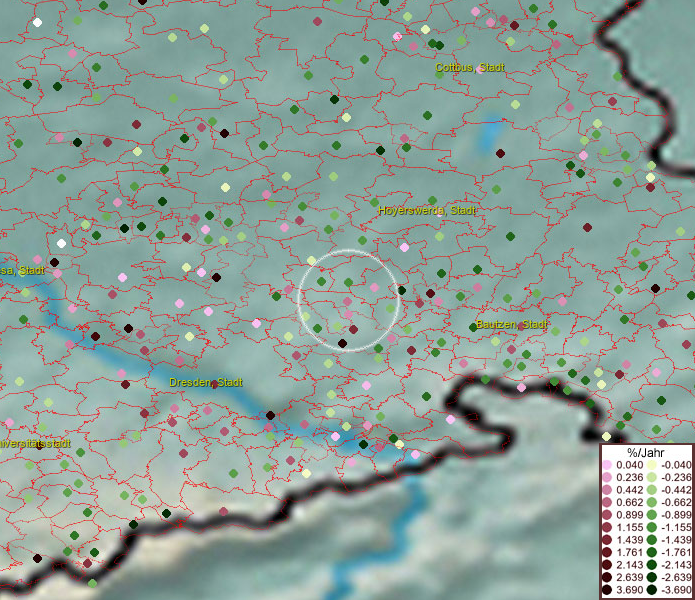Click the legend value text '0.040'
The image size is (695, 600).
click(x=629, y=465)
